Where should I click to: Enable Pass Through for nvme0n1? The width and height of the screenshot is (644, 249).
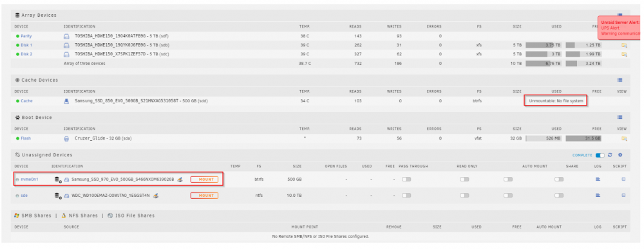click(406, 180)
